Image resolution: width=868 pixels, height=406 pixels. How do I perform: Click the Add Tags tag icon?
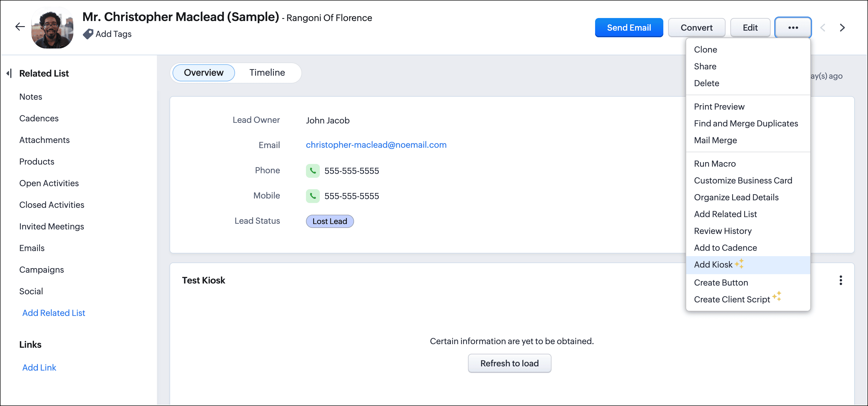point(88,34)
